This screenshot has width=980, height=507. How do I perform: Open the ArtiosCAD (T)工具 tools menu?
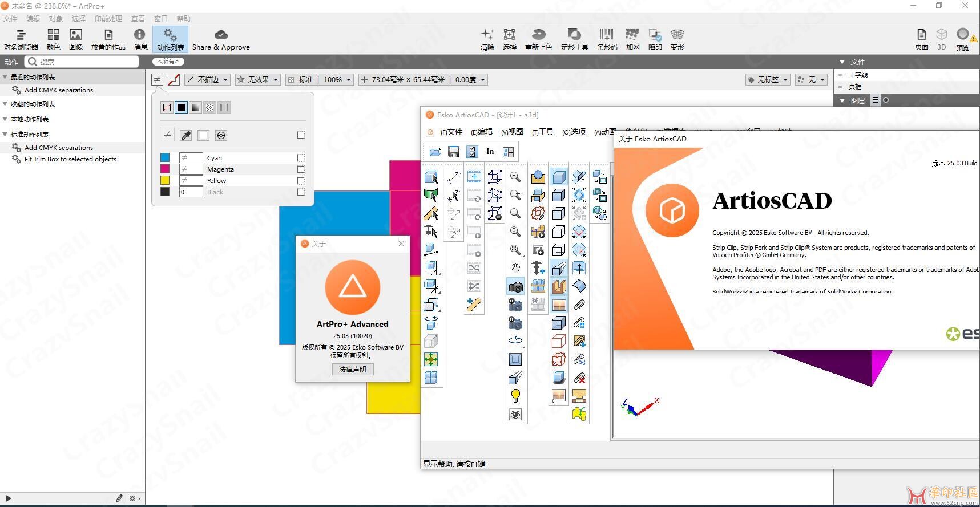[543, 132]
